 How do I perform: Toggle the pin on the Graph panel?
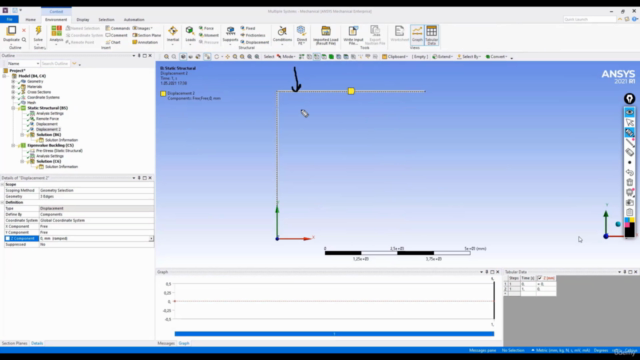click(487, 272)
